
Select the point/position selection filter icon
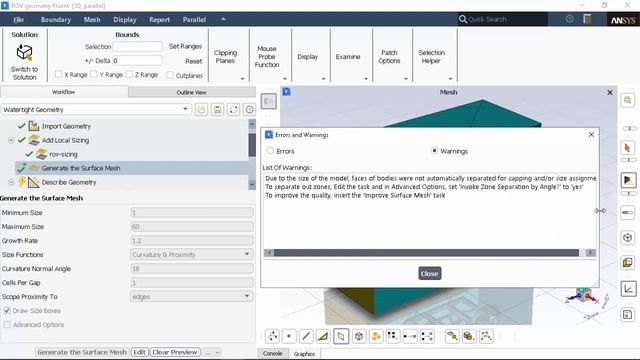[289, 336]
